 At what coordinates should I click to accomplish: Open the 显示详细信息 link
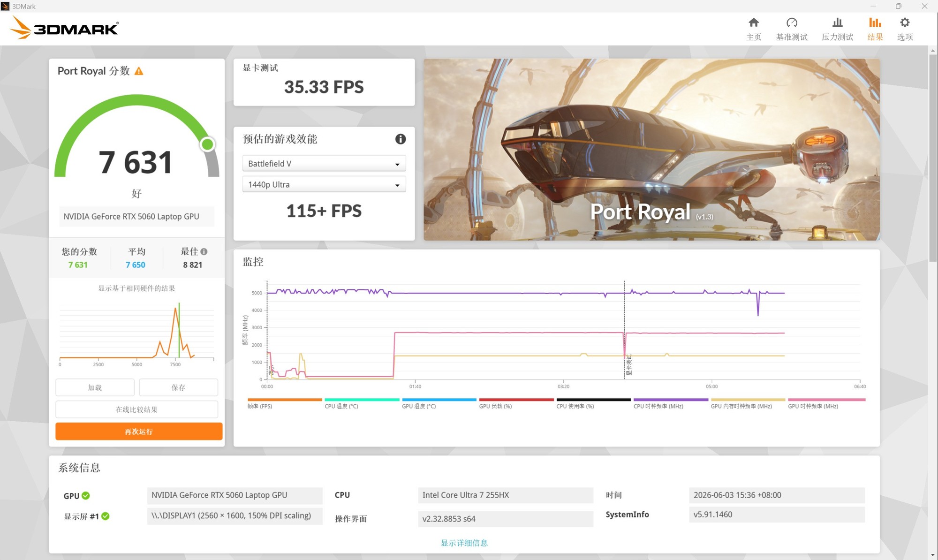point(464,543)
